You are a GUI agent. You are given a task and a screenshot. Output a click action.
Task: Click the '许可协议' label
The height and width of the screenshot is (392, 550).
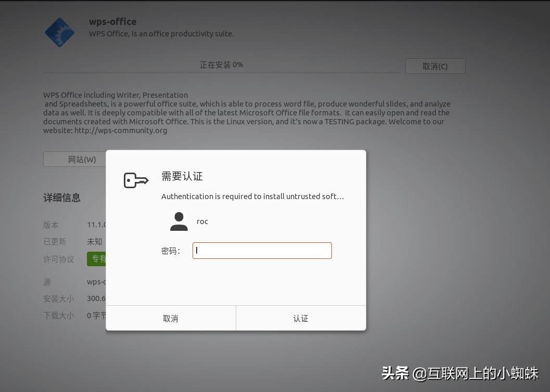click(x=59, y=259)
